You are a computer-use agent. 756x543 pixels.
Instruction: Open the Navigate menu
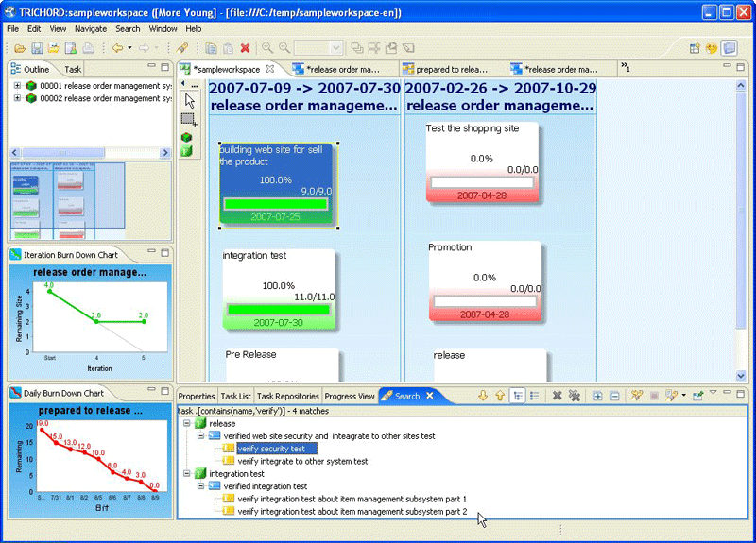(91, 29)
